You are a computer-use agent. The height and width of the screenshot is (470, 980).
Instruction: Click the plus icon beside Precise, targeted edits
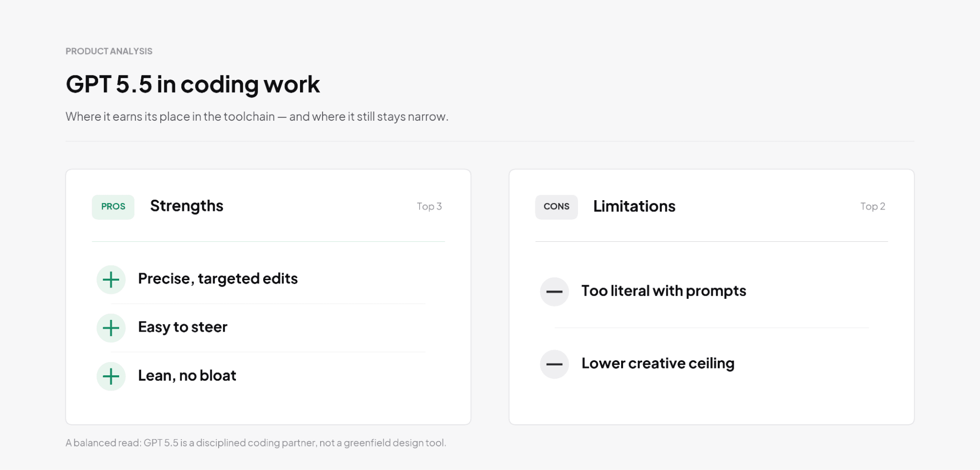coord(111,280)
